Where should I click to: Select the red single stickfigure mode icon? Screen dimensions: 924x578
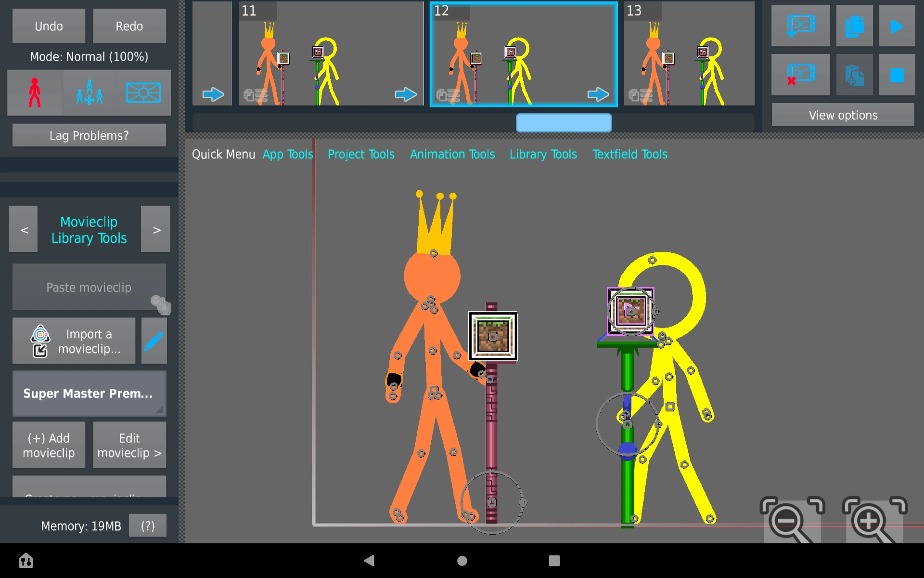coord(35,92)
